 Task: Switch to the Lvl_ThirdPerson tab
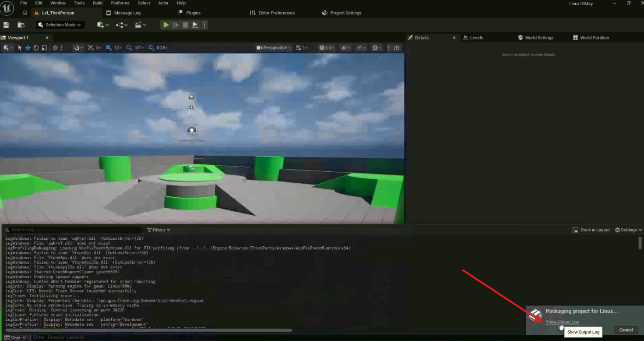(x=59, y=13)
